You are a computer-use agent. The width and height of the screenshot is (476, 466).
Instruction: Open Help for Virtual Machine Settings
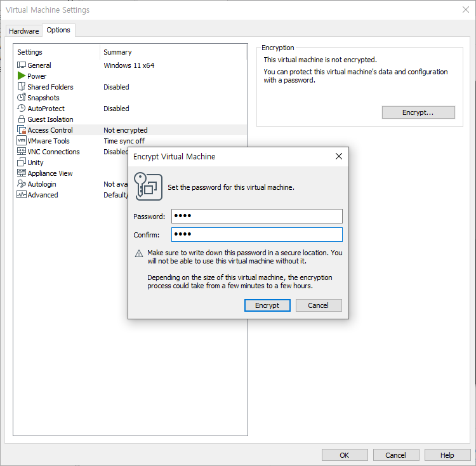click(x=447, y=455)
